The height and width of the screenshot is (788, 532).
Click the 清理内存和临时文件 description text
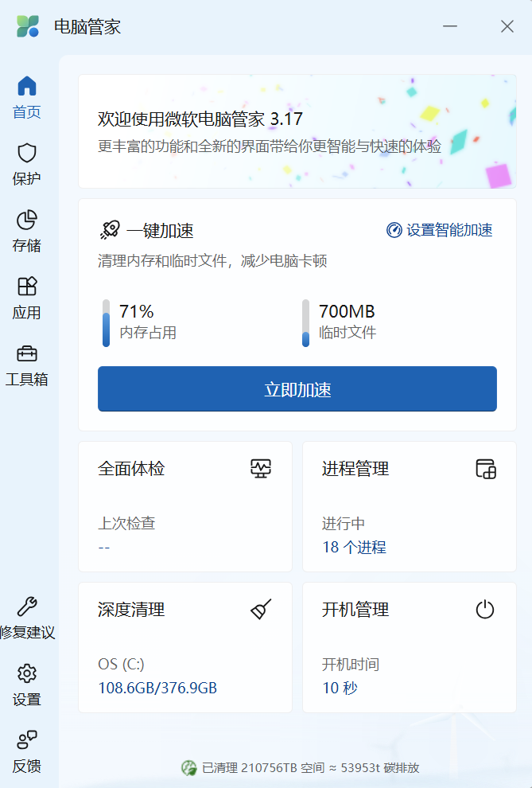click(212, 261)
